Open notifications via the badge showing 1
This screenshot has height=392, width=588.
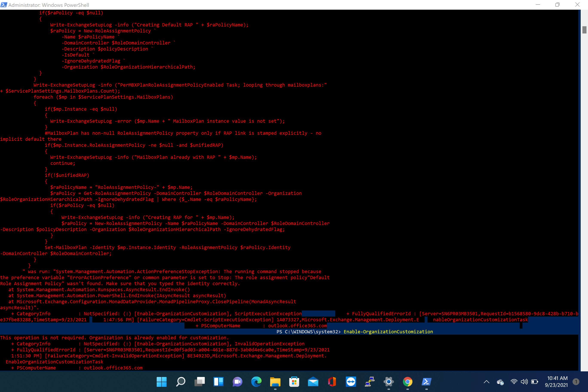click(x=576, y=382)
